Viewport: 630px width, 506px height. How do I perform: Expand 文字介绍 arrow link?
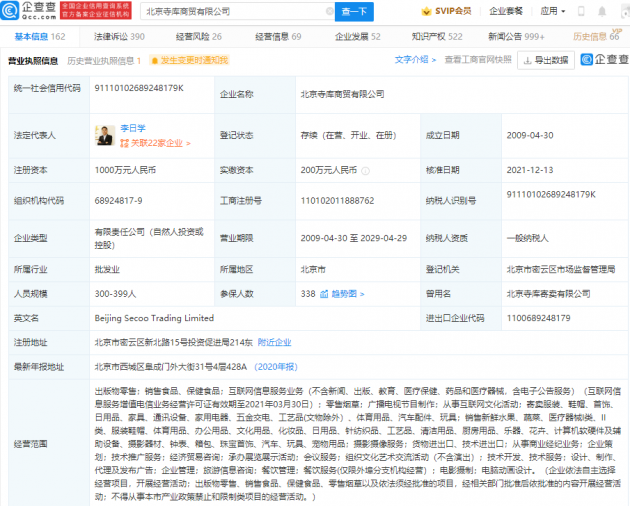[415, 60]
